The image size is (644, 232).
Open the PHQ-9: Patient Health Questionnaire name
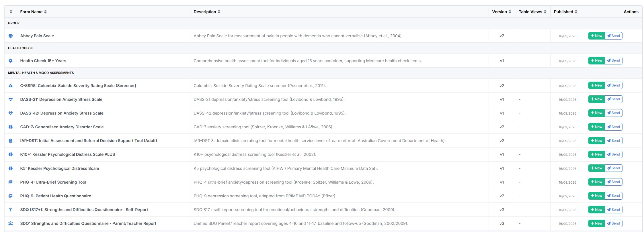coord(56,196)
